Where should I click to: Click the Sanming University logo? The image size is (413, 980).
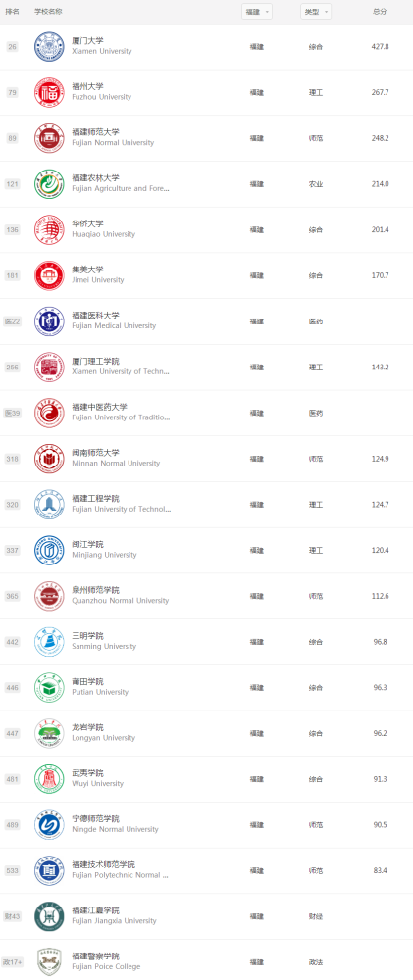[x=49, y=641]
